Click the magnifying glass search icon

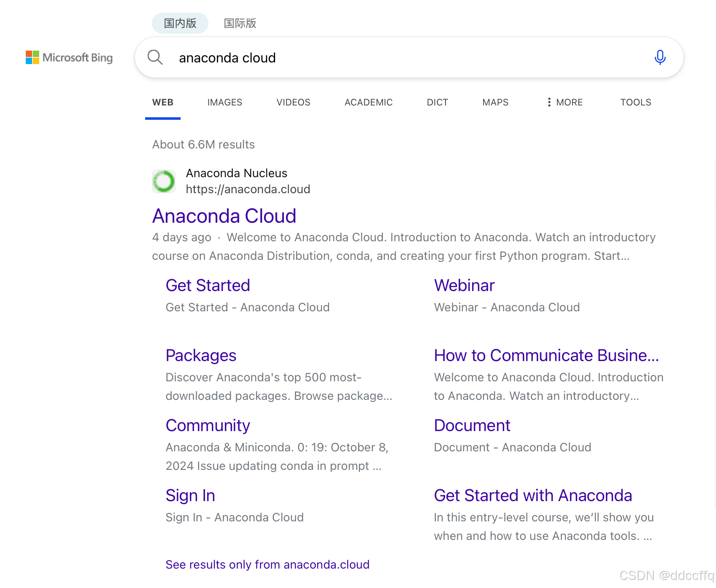155,57
